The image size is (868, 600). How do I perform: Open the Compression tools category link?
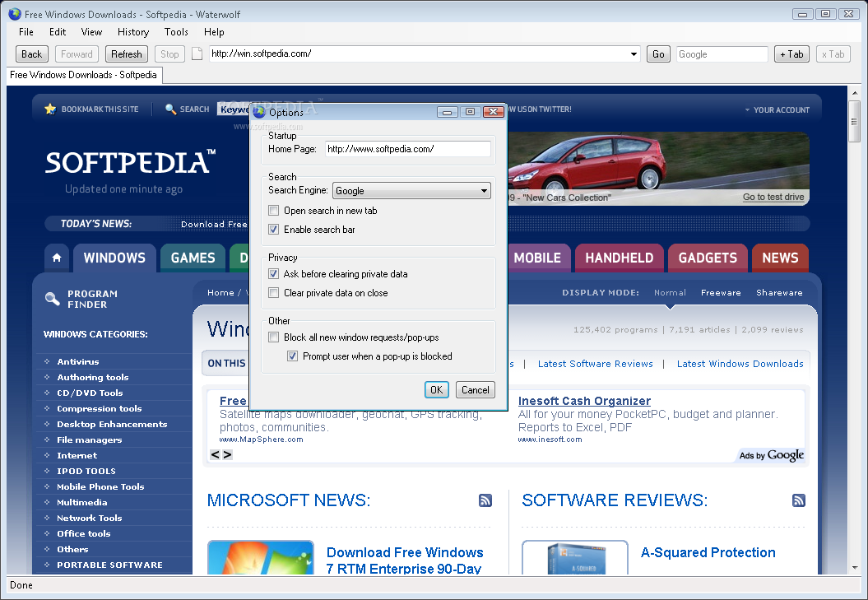pos(99,408)
